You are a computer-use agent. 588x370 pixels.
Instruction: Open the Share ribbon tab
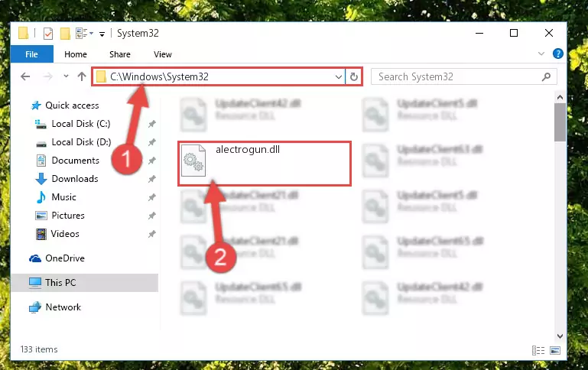[119, 54]
